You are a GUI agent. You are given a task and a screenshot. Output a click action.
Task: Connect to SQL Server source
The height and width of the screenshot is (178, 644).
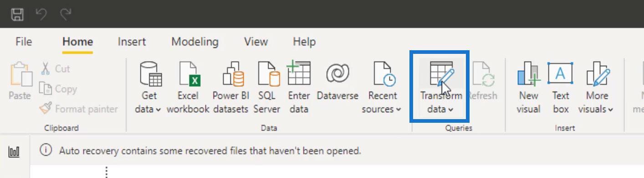pos(267,88)
